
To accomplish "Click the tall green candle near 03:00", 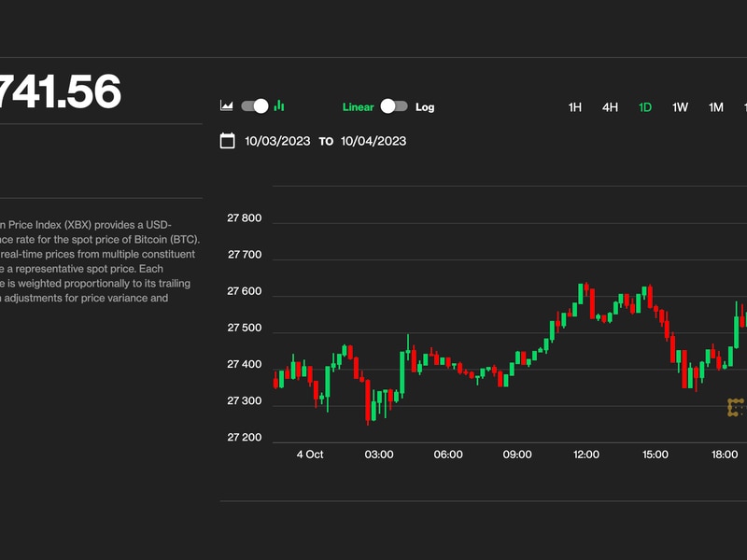I will (402, 373).
